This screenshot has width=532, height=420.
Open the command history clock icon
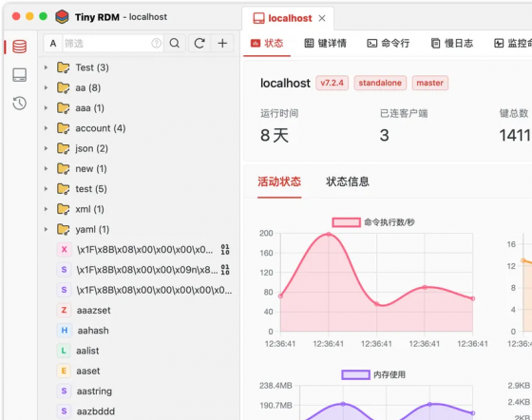[x=19, y=104]
